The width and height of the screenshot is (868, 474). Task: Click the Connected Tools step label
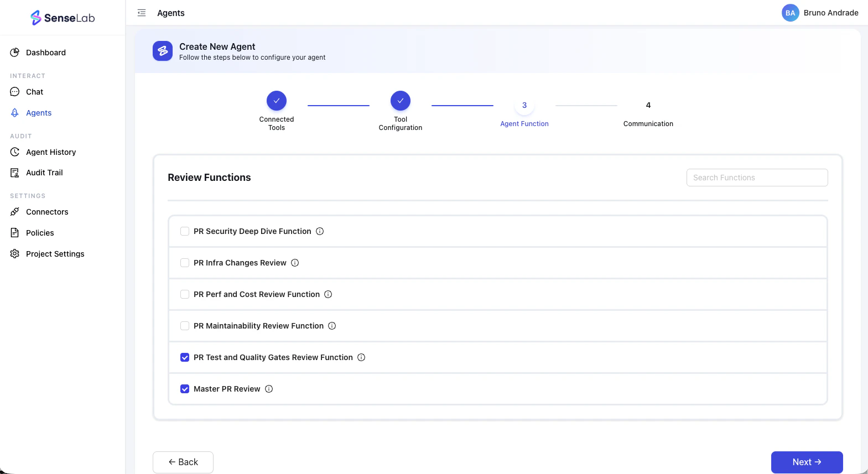[277, 123]
